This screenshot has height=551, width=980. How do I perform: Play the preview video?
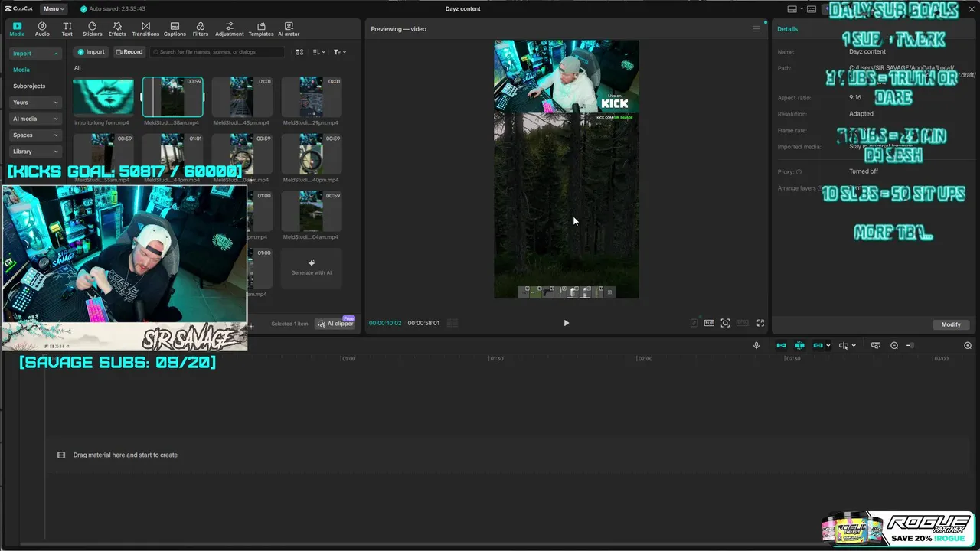tap(567, 323)
